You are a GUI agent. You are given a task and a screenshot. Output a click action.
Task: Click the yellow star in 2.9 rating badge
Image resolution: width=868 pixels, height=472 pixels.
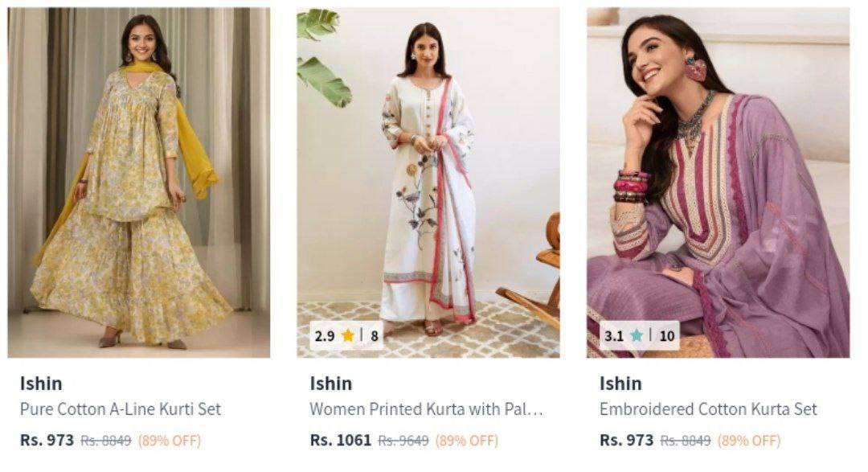click(x=348, y=335)
